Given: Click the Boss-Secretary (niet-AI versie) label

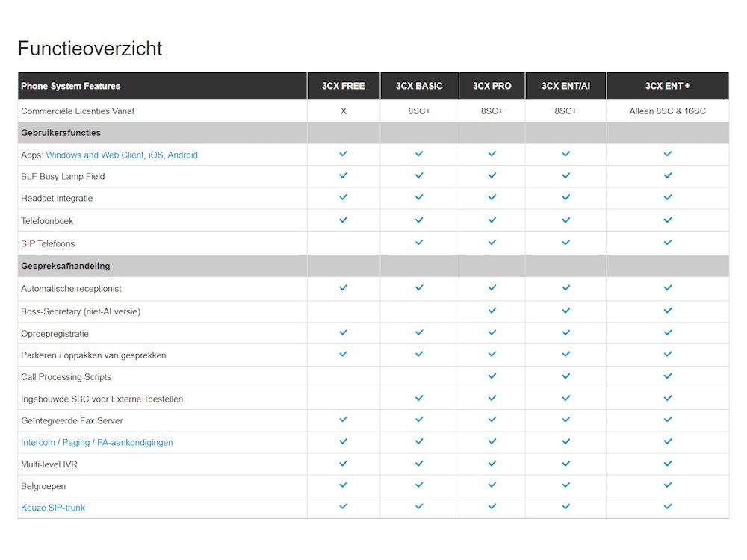Looking at the screenshot, I should (81, 311).
